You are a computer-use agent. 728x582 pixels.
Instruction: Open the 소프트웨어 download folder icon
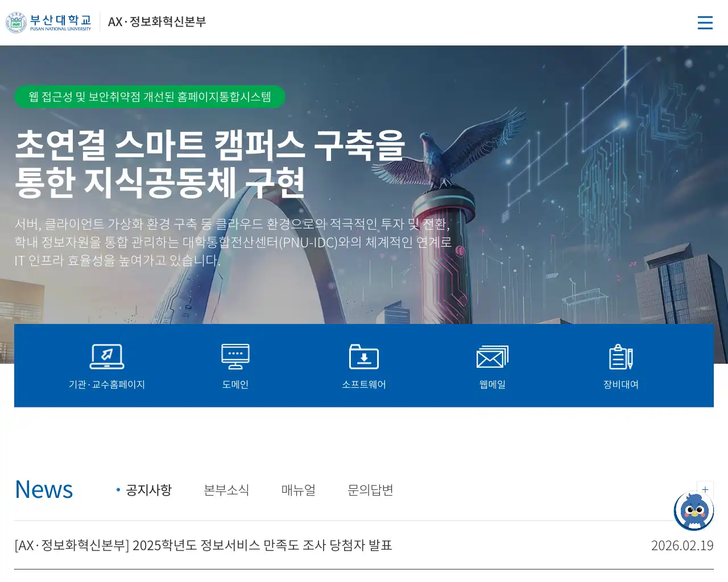click(x=363, y=356)
